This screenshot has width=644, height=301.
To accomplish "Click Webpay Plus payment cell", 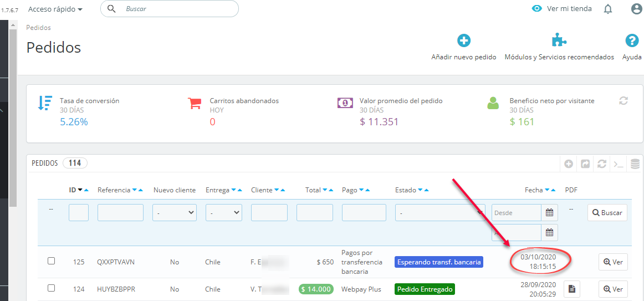I will pyautogui.click(x=361, y=289).
